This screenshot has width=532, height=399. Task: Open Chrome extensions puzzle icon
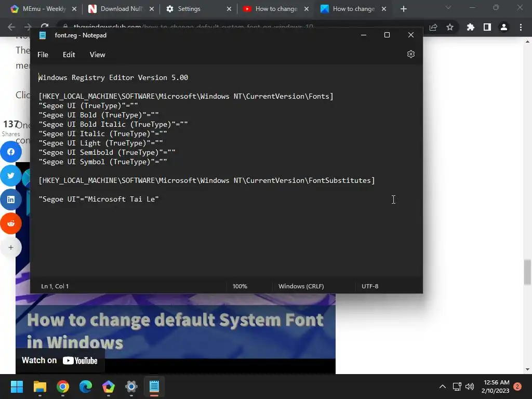(471, 27)
